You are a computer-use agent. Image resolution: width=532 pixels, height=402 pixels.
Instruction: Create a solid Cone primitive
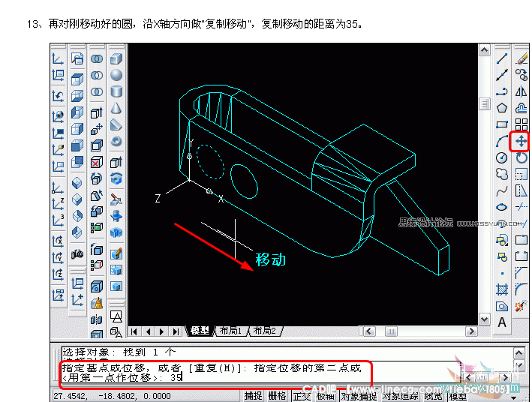point(116,108)
